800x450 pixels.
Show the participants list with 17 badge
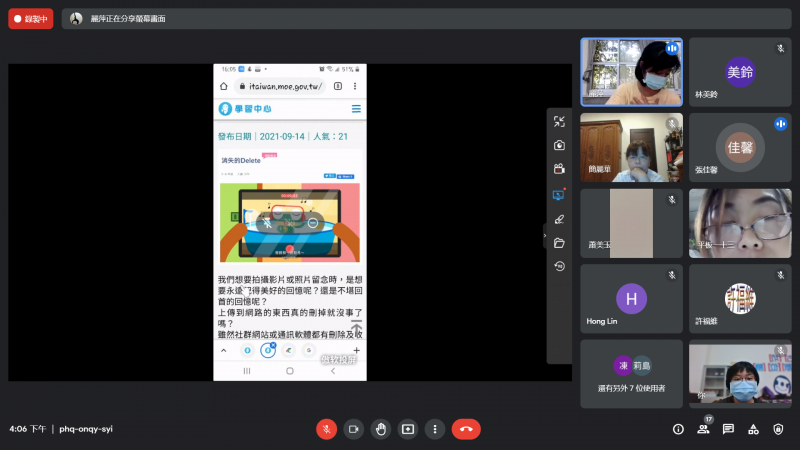[x=704, y=428]
